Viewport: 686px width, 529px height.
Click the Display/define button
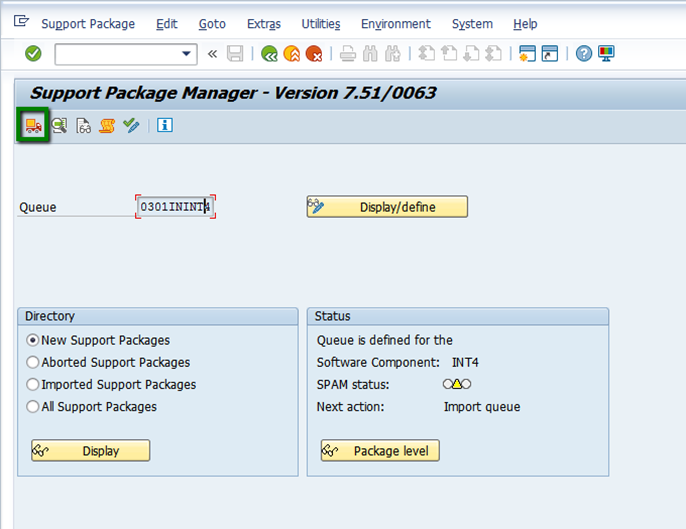[x=387, y=207]
